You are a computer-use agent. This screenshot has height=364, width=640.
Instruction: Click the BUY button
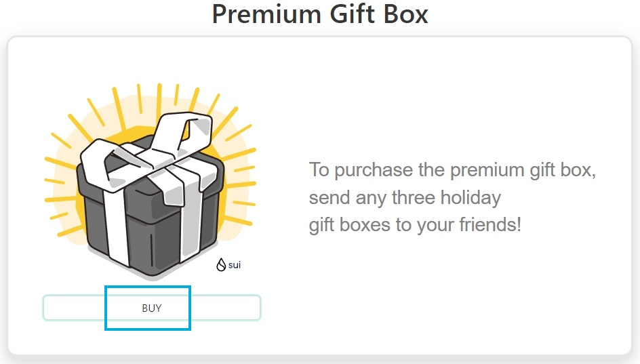point(151,308)
